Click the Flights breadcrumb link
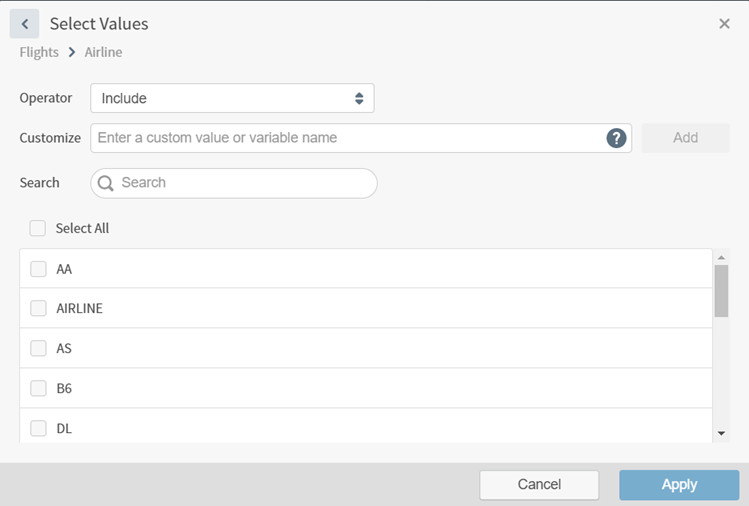Image resolution: width=749 pixels, height=506 pixels. coord(39,52)
